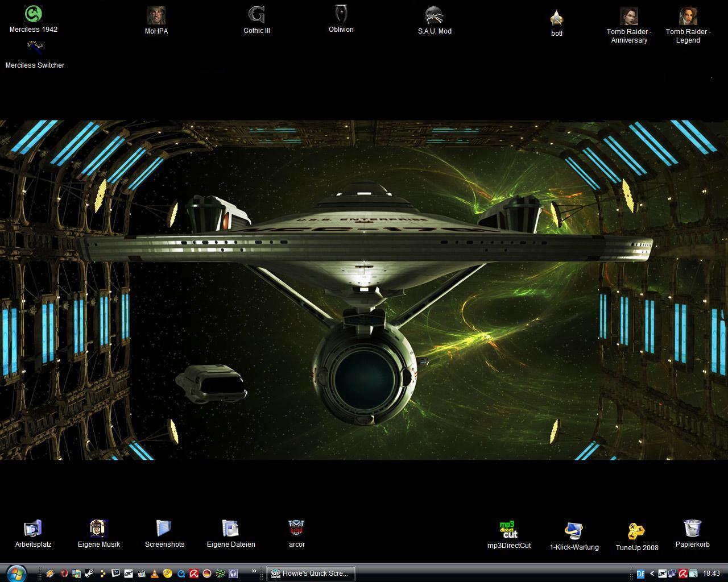Image resolution: width=728 pixels, height=582 pixels.
Task: Select the TuneUp 2008 icon
Action: coord(637,537)
